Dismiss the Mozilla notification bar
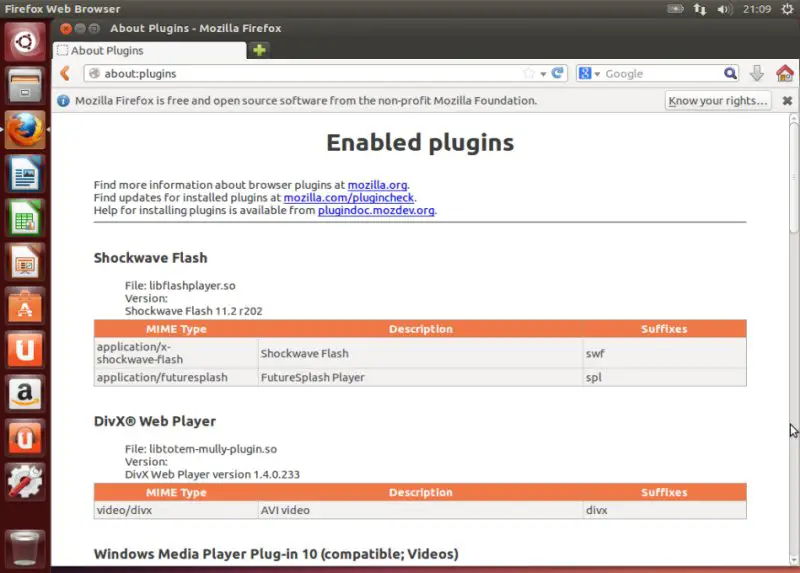The image size is (800, 573). tap(787, 101)
